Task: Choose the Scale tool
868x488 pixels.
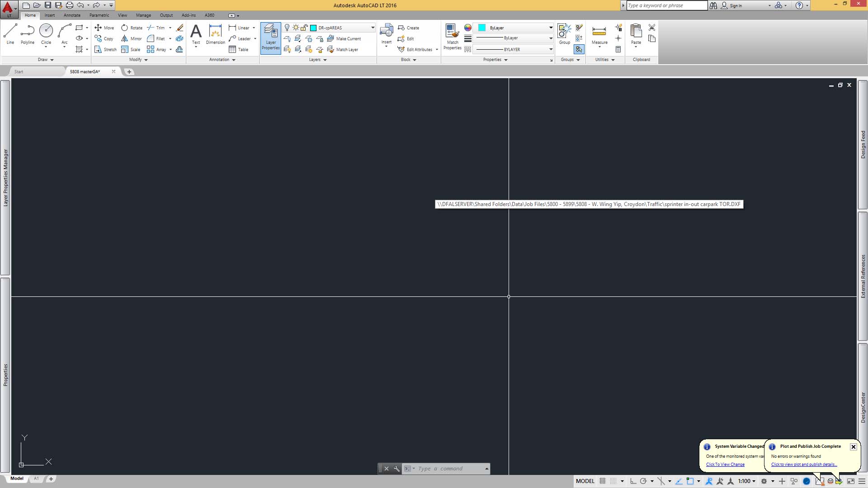Action: coord(131,49)
